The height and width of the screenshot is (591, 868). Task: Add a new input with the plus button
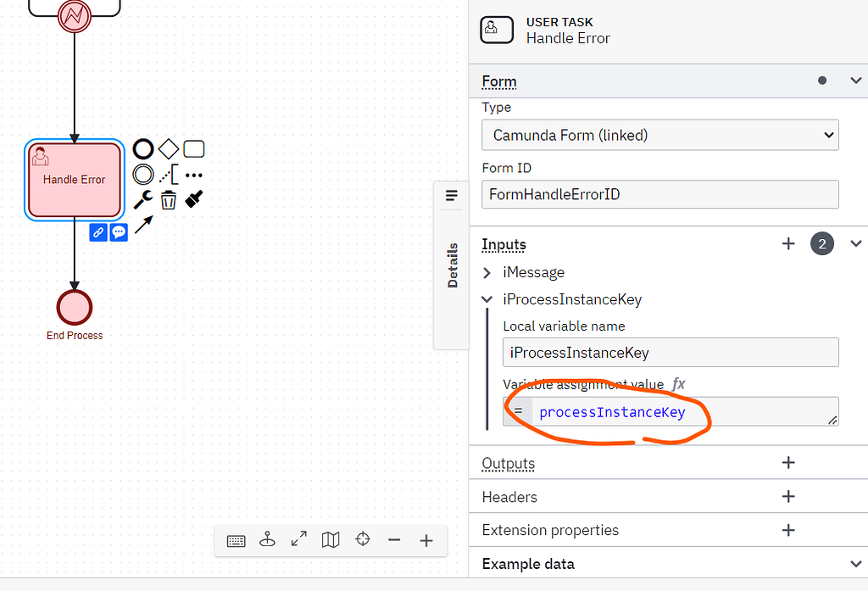(x=788, y=243)
